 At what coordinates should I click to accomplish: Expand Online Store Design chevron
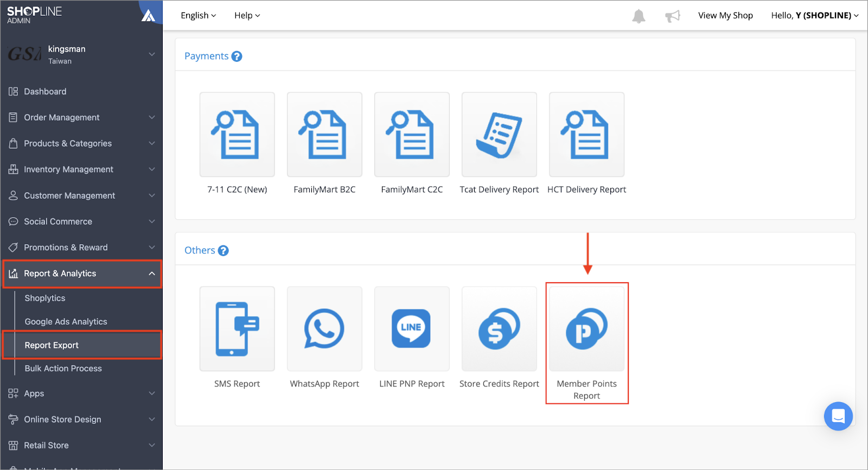click(x=152, y=420)
